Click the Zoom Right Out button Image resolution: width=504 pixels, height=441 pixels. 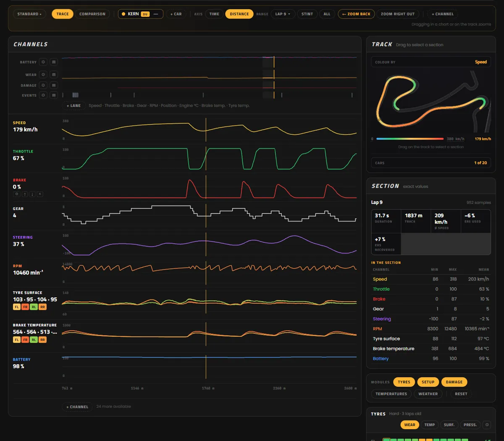(x=397, y=14)
